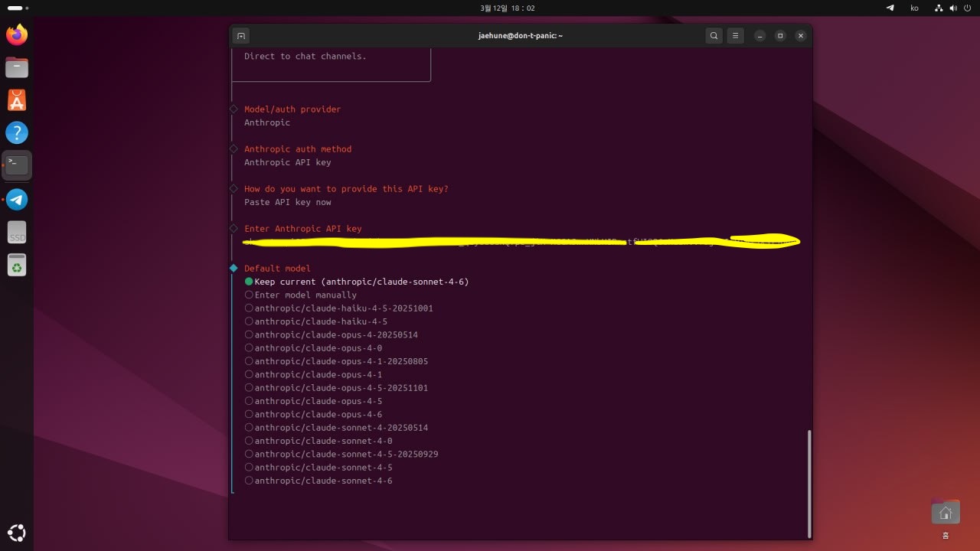Viewport: 980px width, 551px height.
Task: Click the terminal vertical scrollbar
Action: pos(808,482)
